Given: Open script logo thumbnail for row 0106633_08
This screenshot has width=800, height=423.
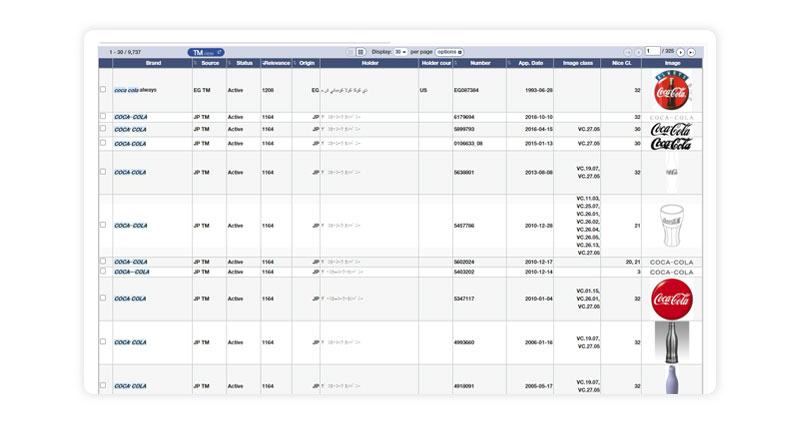Looking at the screenshot, I should pyautogui.click(x=671, y=144).
